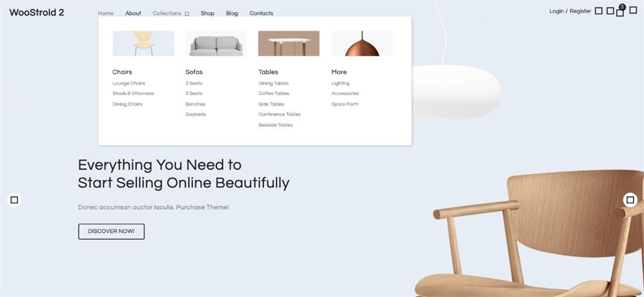
Task: Go to Lounge Chairs
Action: [x=128, y=84]
